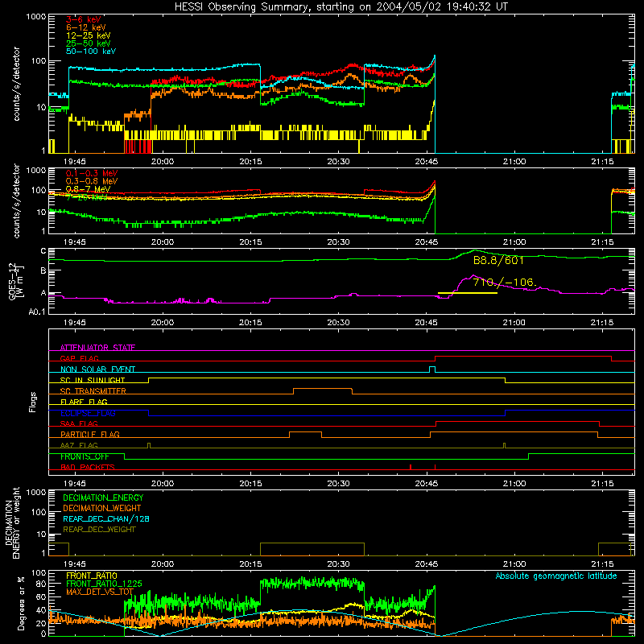Click counts/s/detector axis title of top panel
The height and width of the screenshot is (644, 644).
16,84
